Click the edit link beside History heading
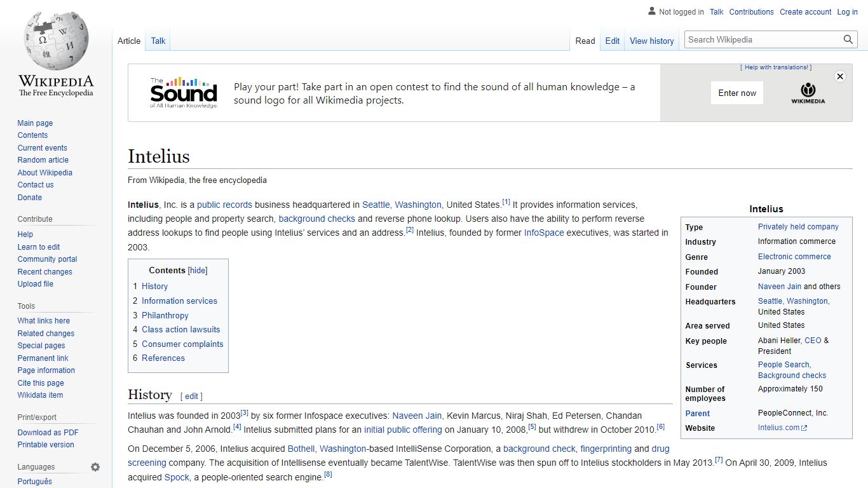This screenshot has height=488, width=868. coord(191,396)
